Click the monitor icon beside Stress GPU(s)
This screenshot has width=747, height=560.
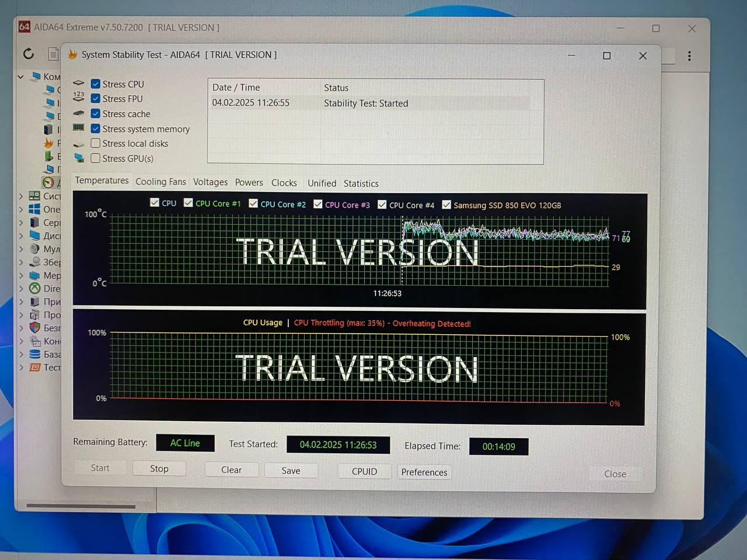click(79, 158)
